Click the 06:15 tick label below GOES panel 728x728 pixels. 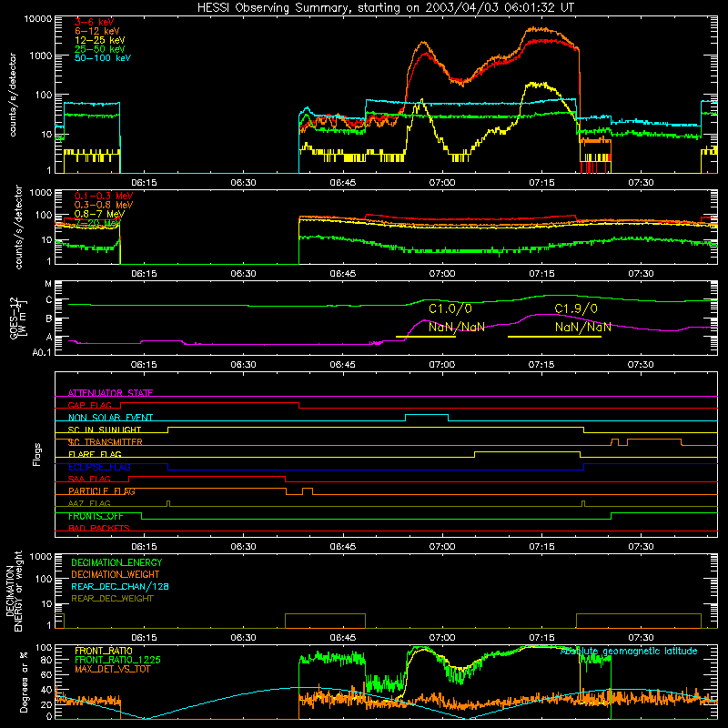(x=144, y=365)
